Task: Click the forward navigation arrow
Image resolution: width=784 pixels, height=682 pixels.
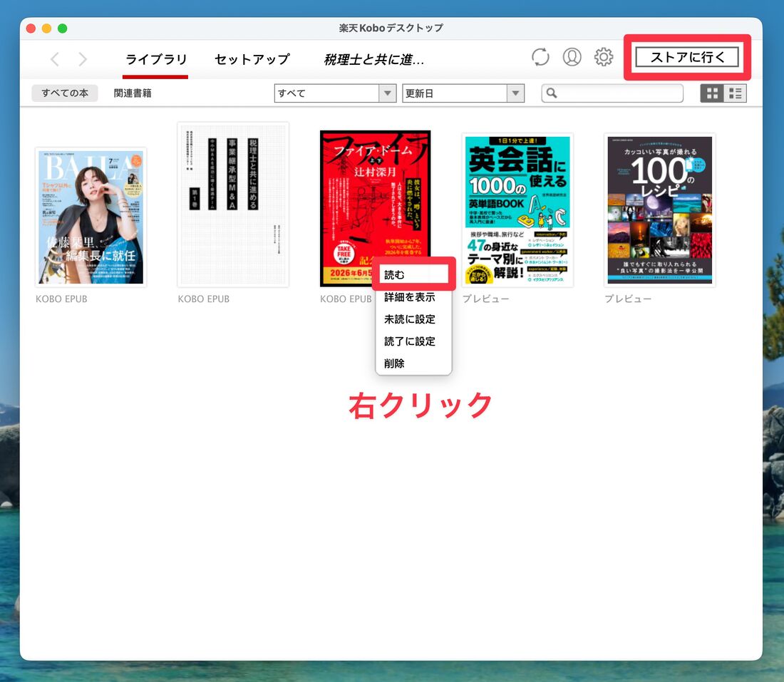Action: point(83,59)
